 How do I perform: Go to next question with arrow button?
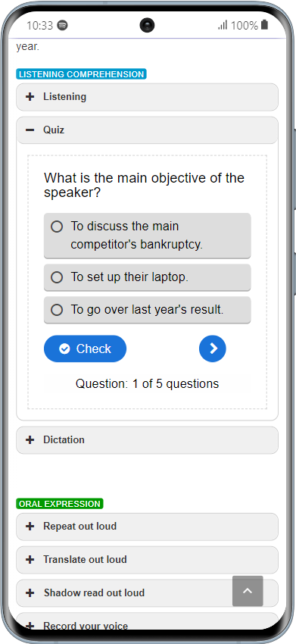click(213, 349)
